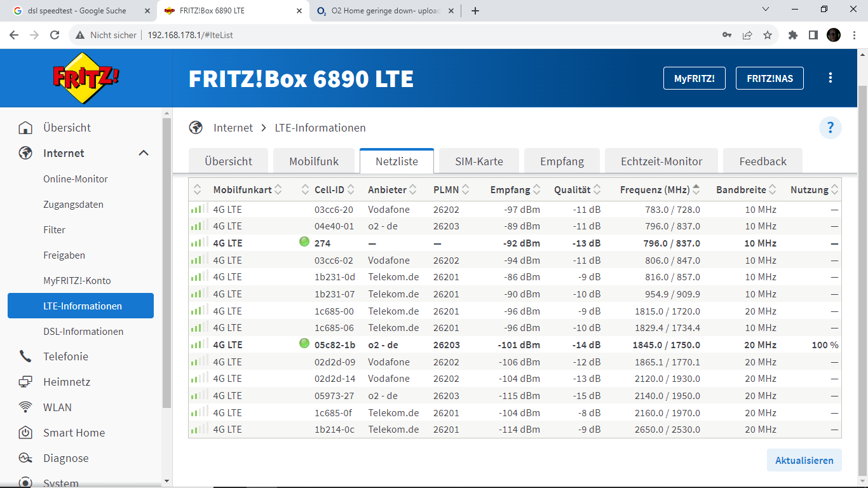The width and height of the screenshot is (868, 488).
Task: Bookmark this page with the star icon
Action: [x=768, y=35]
